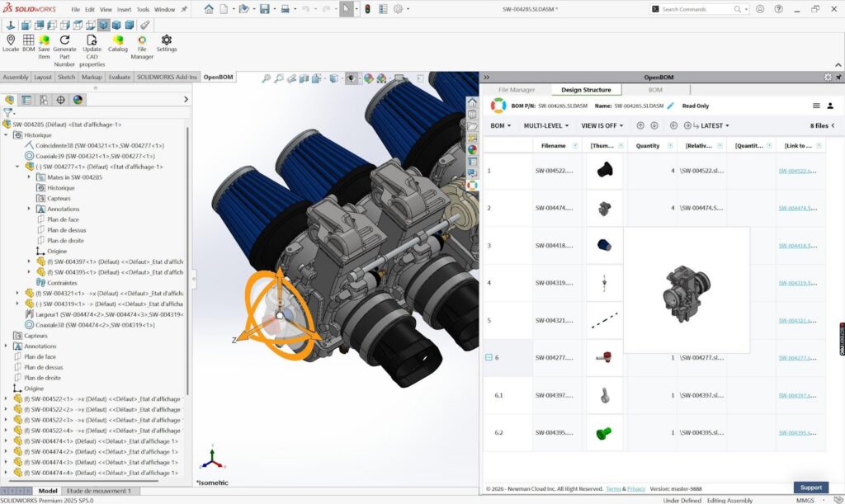This screenshot has width=845, height=504.
Task: Click Generate Part Number icon
Action: (x=64, y=40)
